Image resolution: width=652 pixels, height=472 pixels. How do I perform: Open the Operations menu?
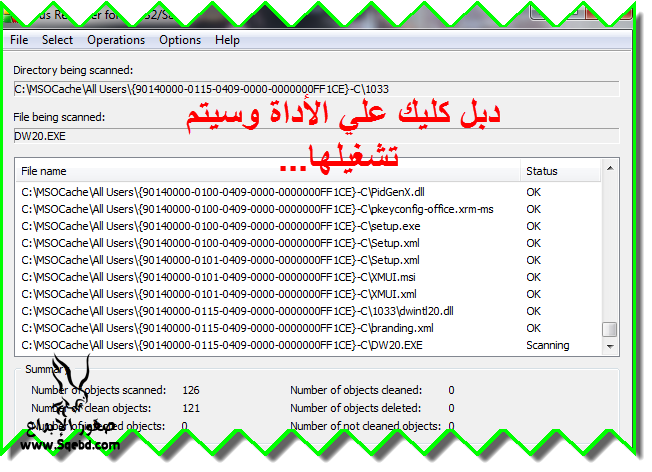(116, 40)
